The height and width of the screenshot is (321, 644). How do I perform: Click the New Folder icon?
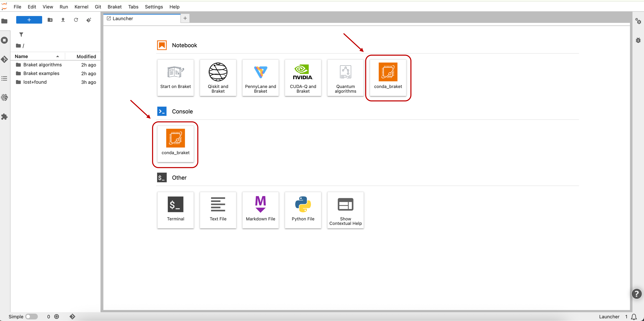pyautogui.click(x=50, y=20)
